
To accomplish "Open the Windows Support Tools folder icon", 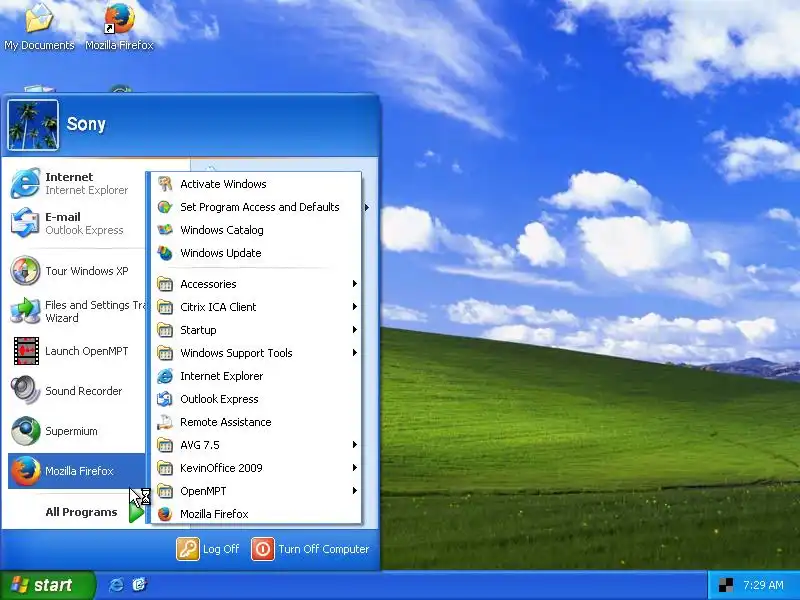I will coord(165,353).
